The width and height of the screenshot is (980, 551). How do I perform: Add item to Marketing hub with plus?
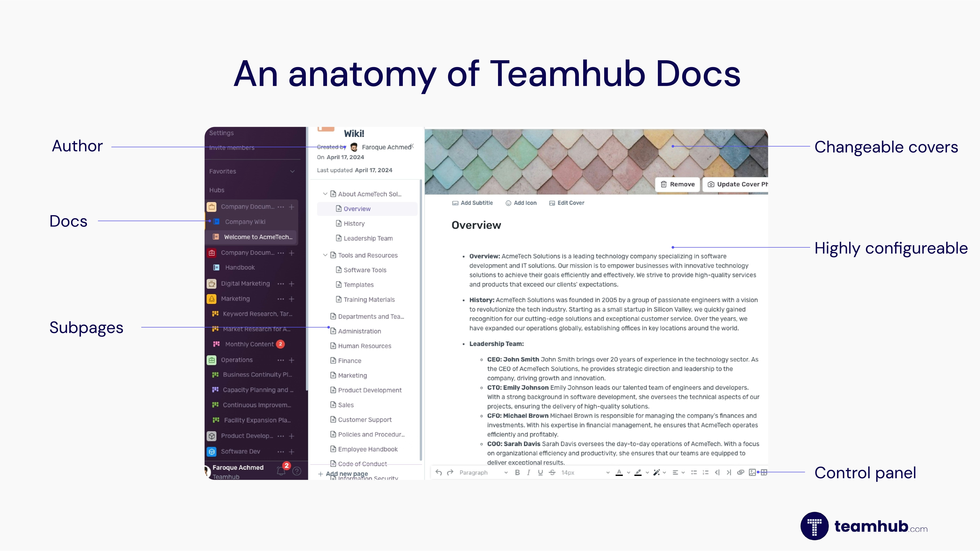(291, 299)
